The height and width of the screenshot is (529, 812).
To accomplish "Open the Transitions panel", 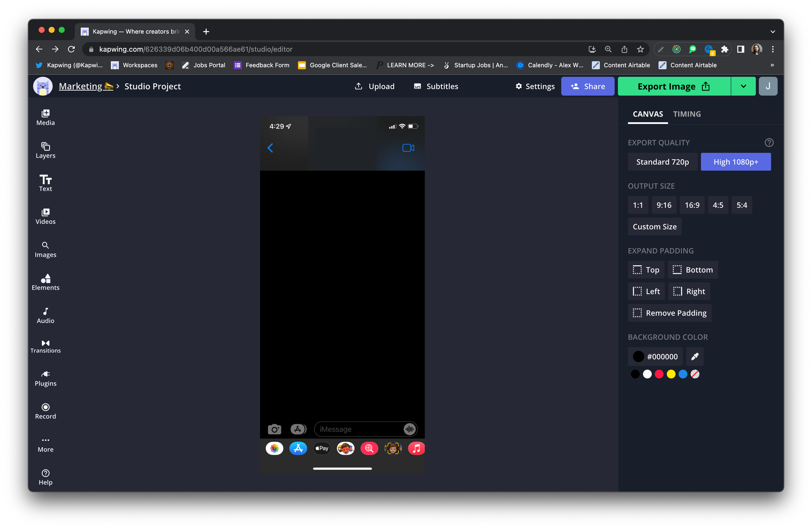I will (45, 346).
